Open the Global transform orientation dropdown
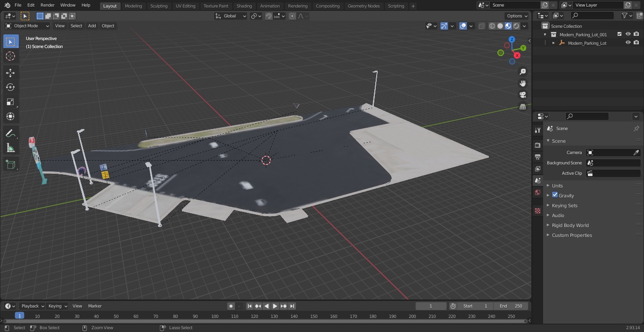644x332 pixels. point(231,16)
